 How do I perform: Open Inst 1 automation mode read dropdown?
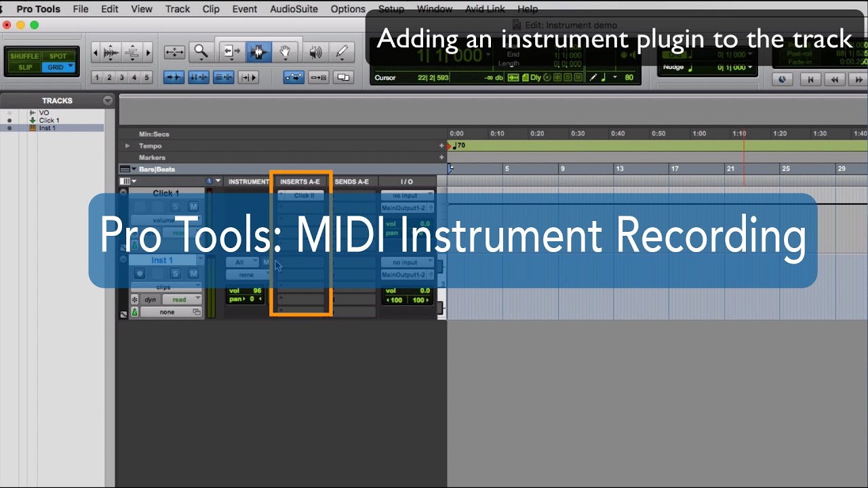[x=182, y=300]
